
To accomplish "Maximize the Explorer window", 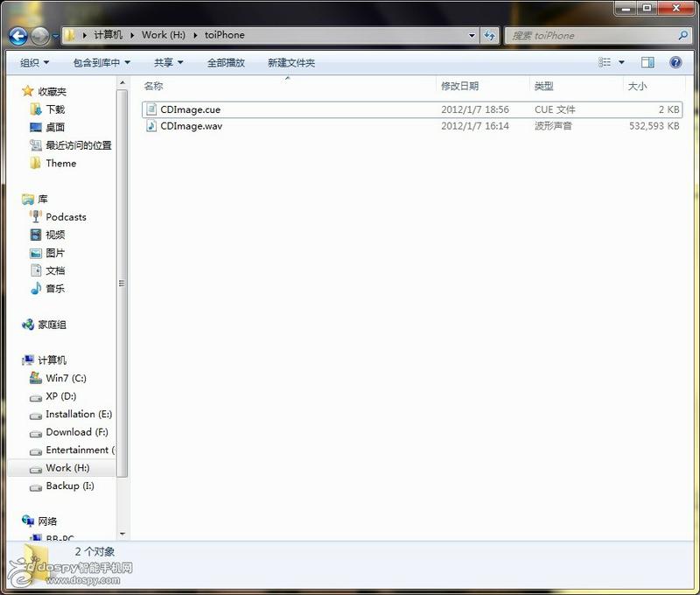I will [x=647, y=8].
